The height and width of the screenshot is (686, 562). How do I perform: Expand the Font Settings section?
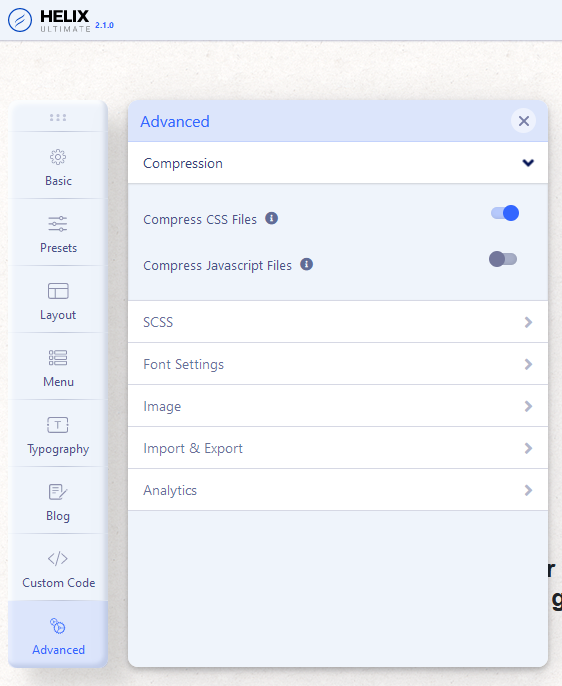tap(338, 364)
